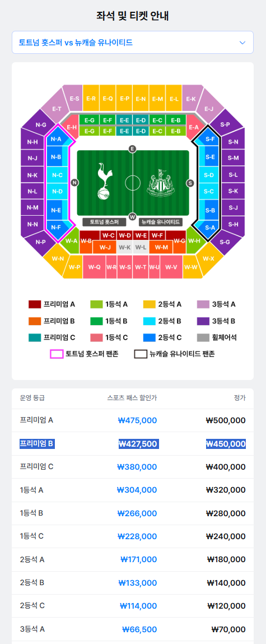Click the 토트넘 홋스퍼 팬존 legend box
The width and height of the screenshot is (266, 644).
pos(56,354)
